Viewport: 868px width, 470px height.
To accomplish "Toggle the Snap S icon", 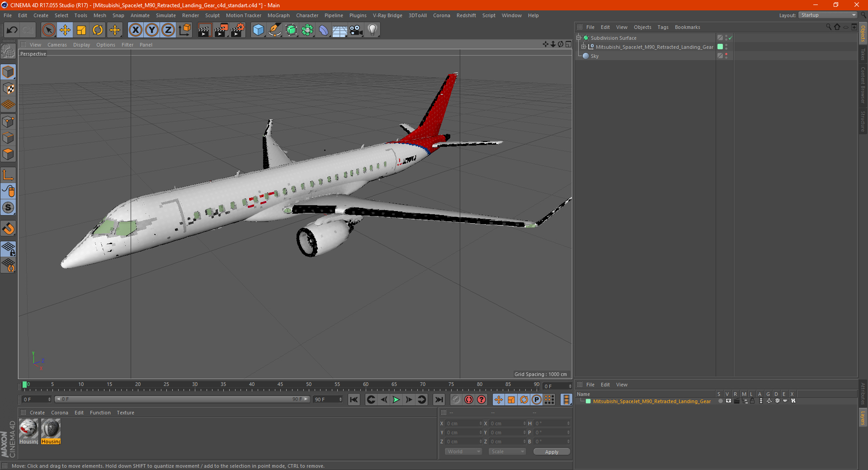I will coord(8,207).
